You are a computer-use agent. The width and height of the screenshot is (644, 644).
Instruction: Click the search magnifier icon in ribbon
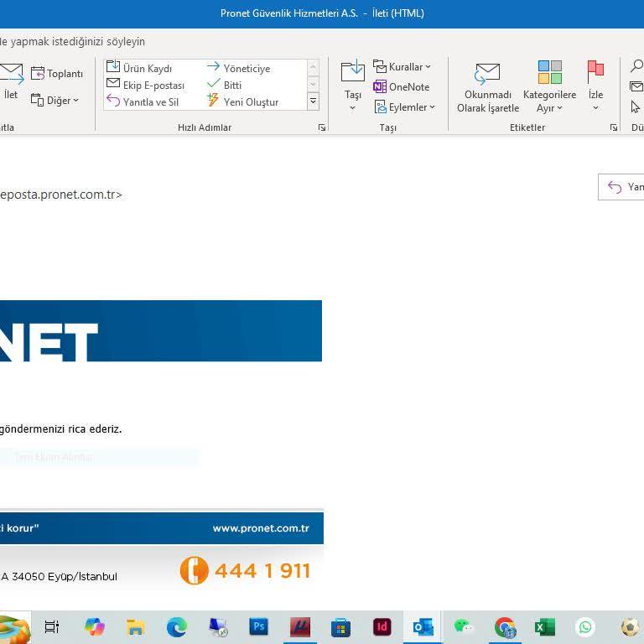tap(636, 65)
